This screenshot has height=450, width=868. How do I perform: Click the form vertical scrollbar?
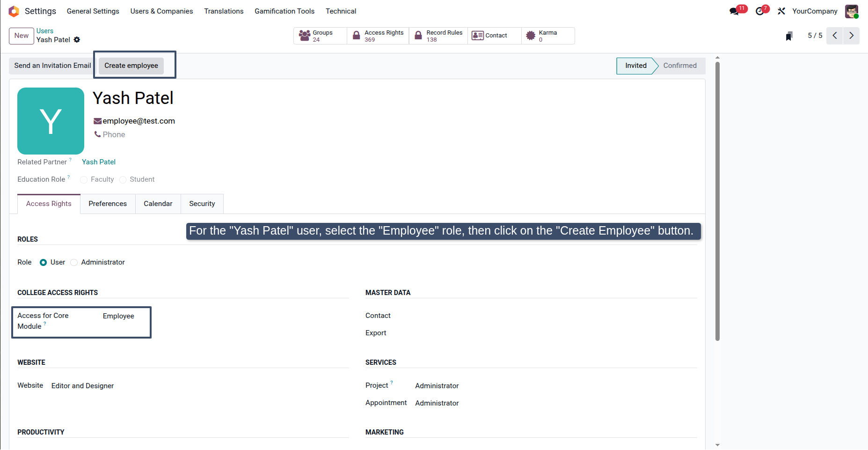(x=717, y=201)
